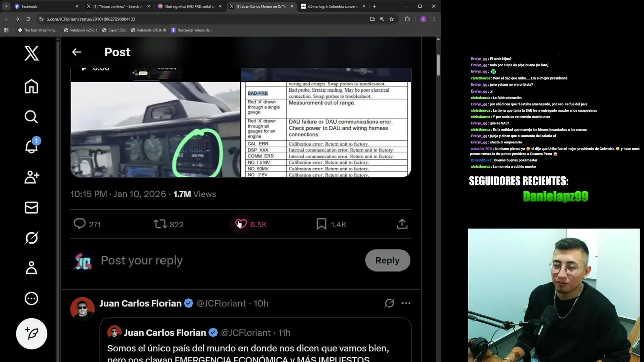Go back with the arrow beside Post
The image size is (644, 362).
[x=76, y=52]
